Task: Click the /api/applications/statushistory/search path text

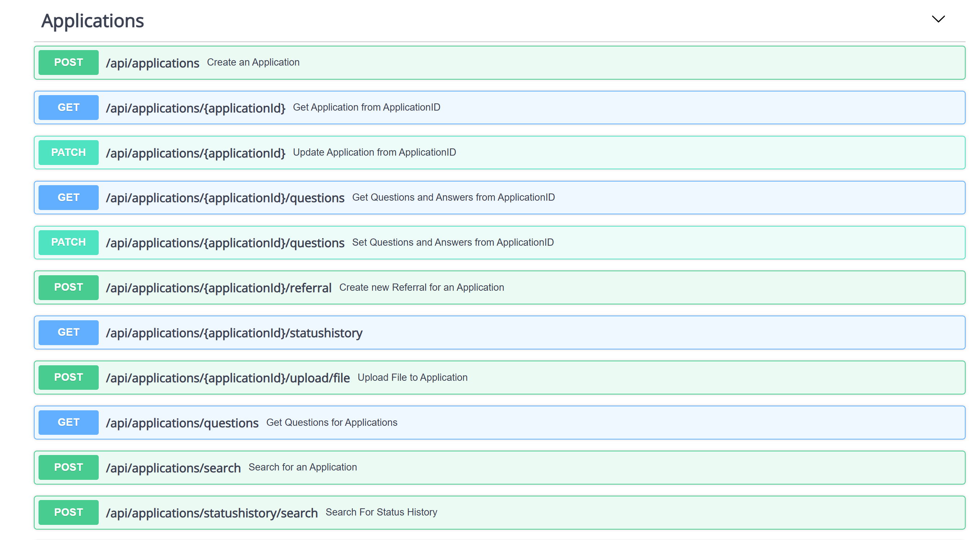Action: [x=211, y=513]
